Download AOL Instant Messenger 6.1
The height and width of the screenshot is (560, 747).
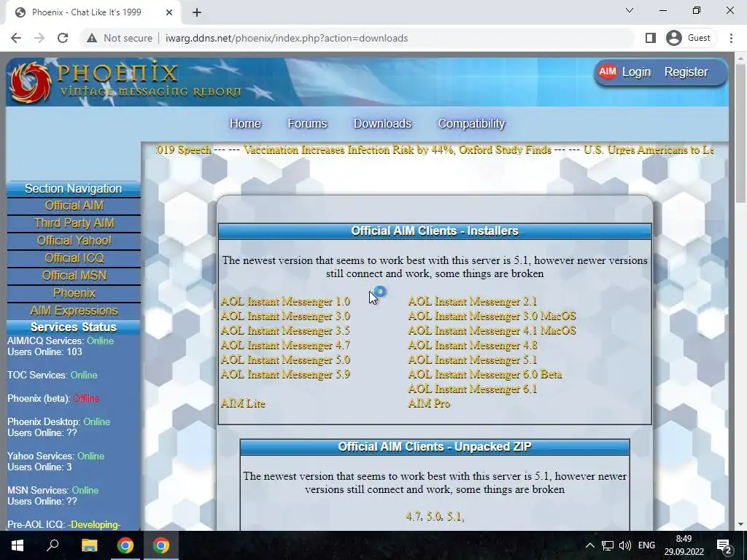[473, 389]
